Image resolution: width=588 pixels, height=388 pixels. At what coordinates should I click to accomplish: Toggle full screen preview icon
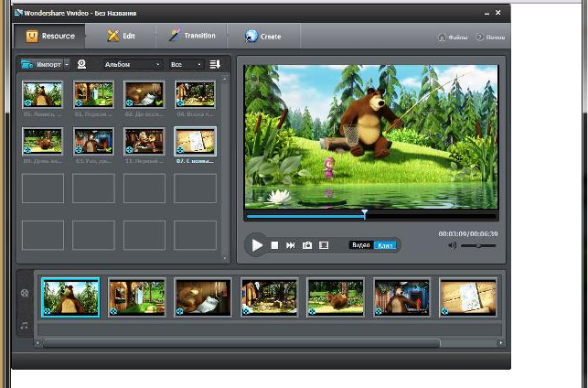324,245
